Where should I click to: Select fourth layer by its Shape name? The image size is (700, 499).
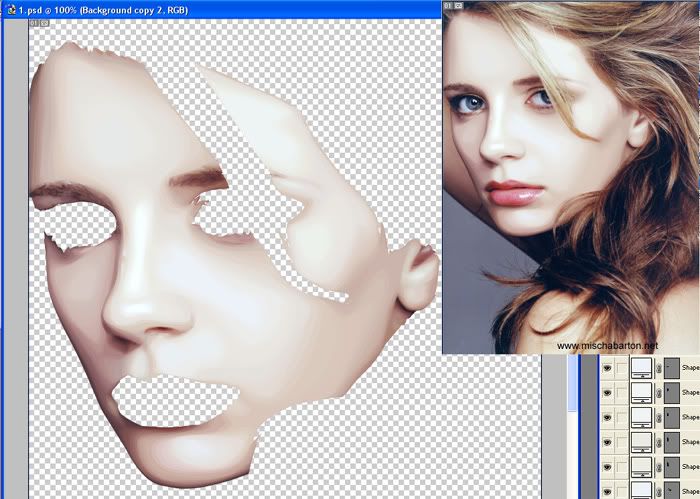691,442
